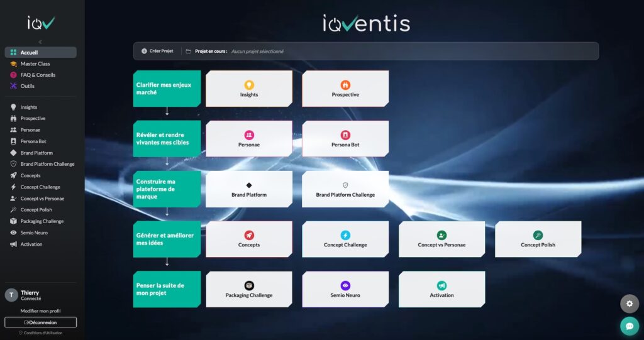Image resolution: width=644 pixels, height=340 pixels.
Task: Open the chat bubble icon bottom right
Action: (x=630, y=326)
